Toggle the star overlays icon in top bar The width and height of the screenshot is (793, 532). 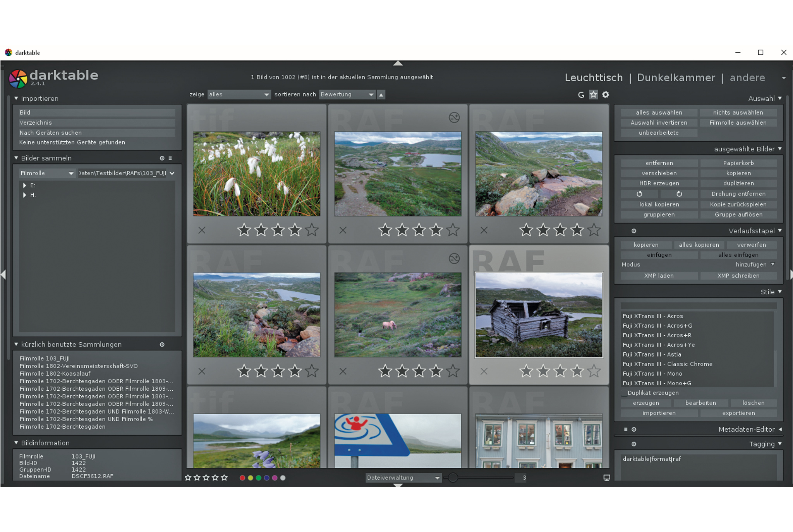593,94
